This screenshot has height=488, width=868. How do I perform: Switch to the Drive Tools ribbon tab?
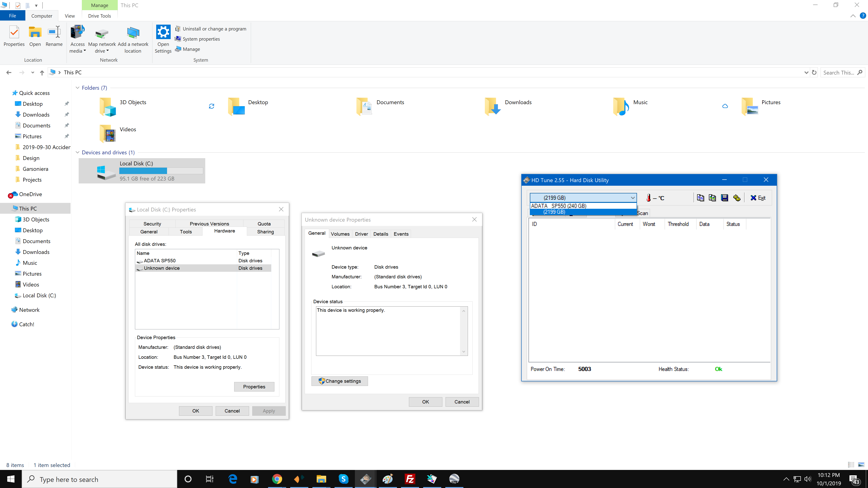coord(99,16)
